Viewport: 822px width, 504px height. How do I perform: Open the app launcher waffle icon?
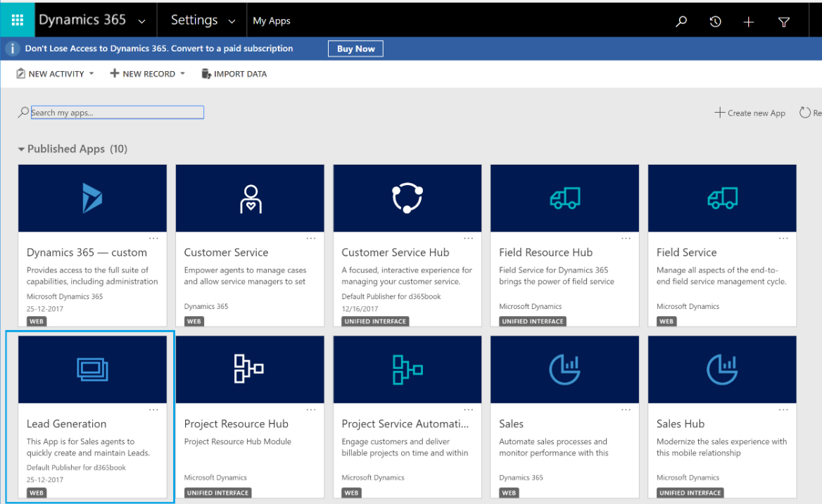point(18,20)
